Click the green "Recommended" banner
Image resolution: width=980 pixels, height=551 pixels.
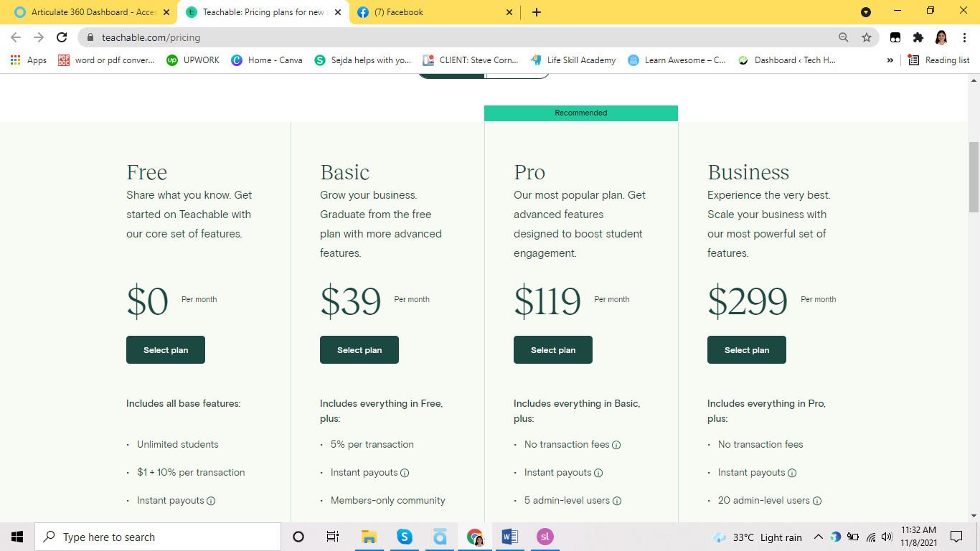coord(581,113)
